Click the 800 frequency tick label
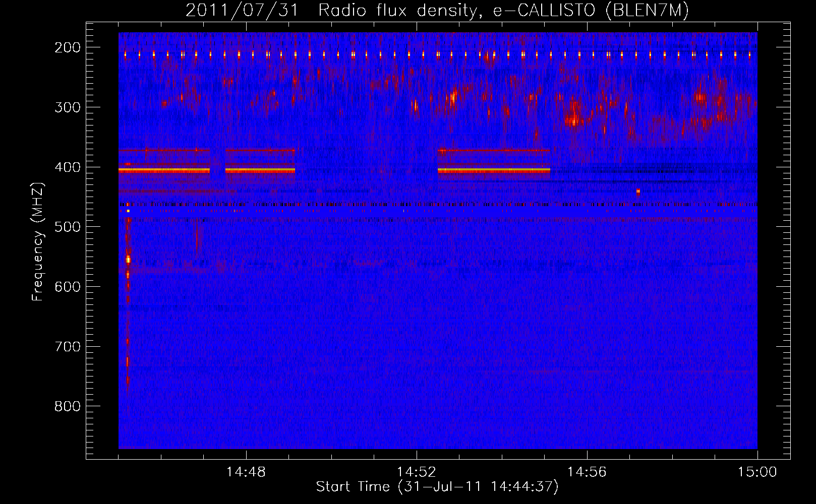This screenshot has height=504, width=816. tap(67, 406)
